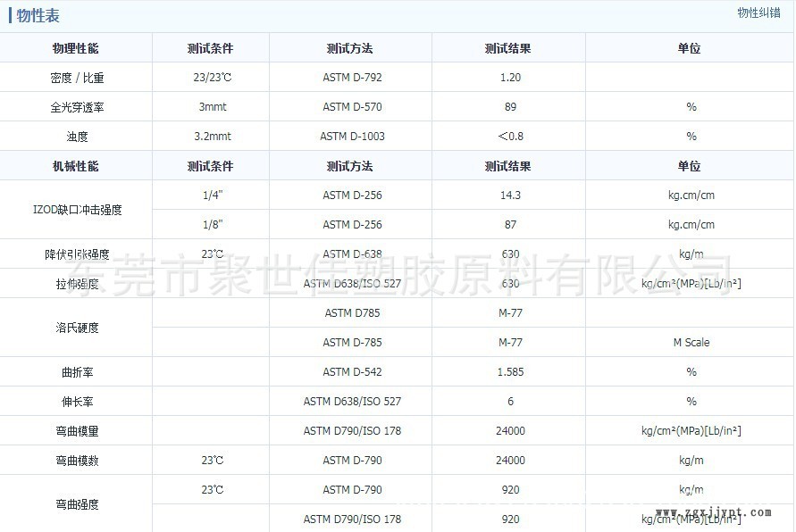Click the 物性纠错 link at top right

click(759, 12)
